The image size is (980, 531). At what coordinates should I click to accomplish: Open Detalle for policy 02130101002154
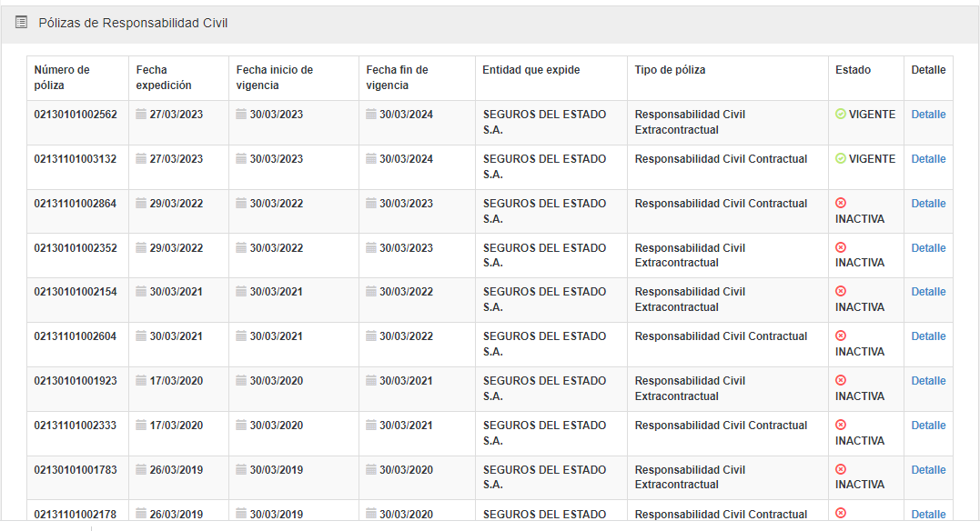pos(928,292)
